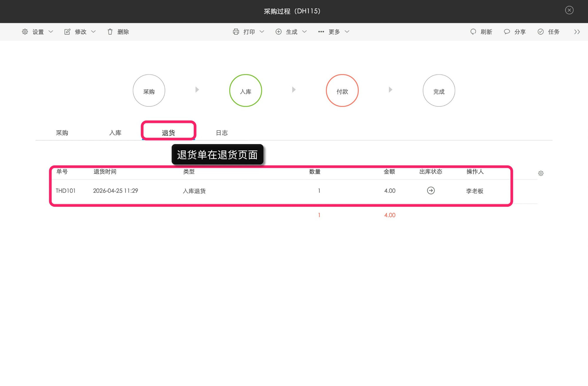Viewport: 588px width, 386px height.
Task: Select the 付款 process step circle
Action: [342, 91]
